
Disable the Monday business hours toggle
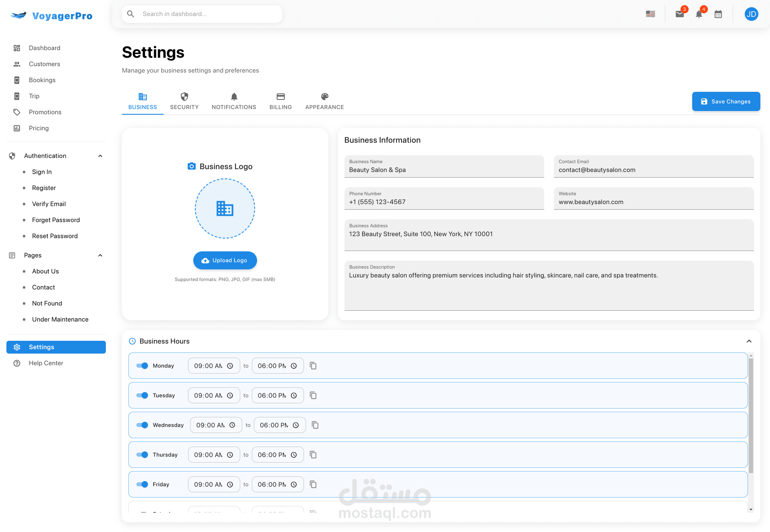tap(142, 366)
